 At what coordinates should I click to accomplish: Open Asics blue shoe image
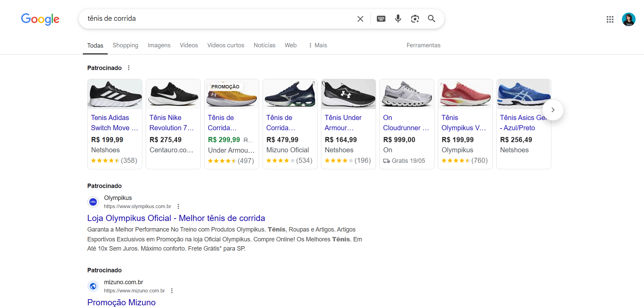point(524,94)
